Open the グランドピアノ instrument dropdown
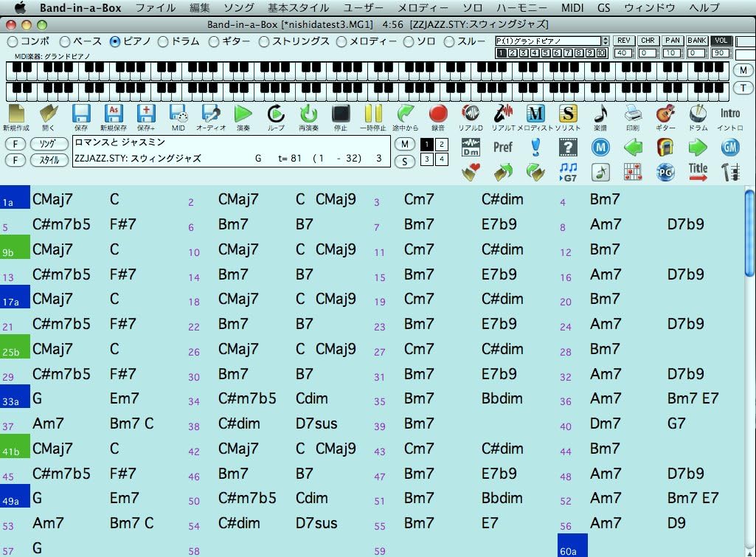This screenshot has height=557, width=756. (x=552, y=41)
